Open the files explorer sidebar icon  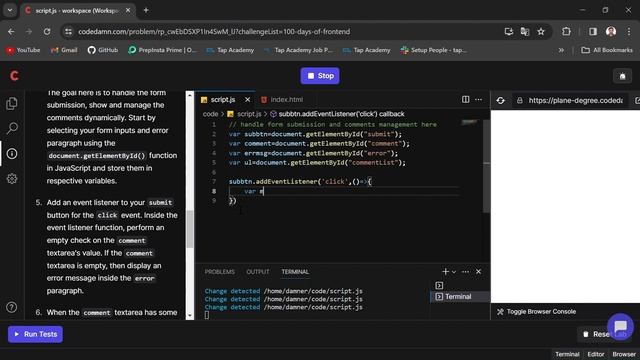point(12,104)
